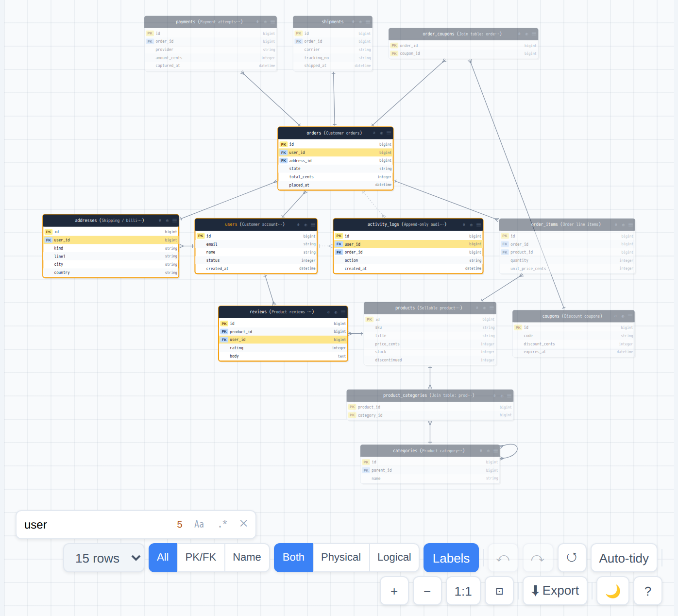The height and width of the screenshot is (616, 678).
Task: Click the Export button
Action: click(555, 591)
